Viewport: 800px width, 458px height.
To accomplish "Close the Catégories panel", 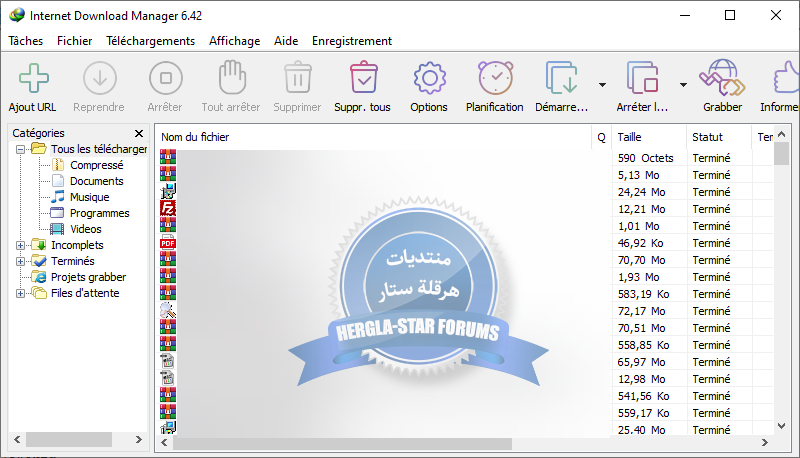I will click(139, 133).
